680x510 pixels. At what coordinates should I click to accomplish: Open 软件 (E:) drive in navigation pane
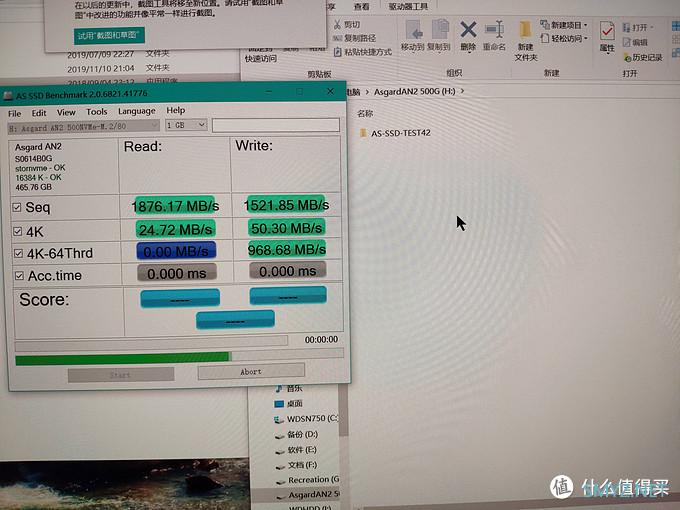tap(297, 450)
